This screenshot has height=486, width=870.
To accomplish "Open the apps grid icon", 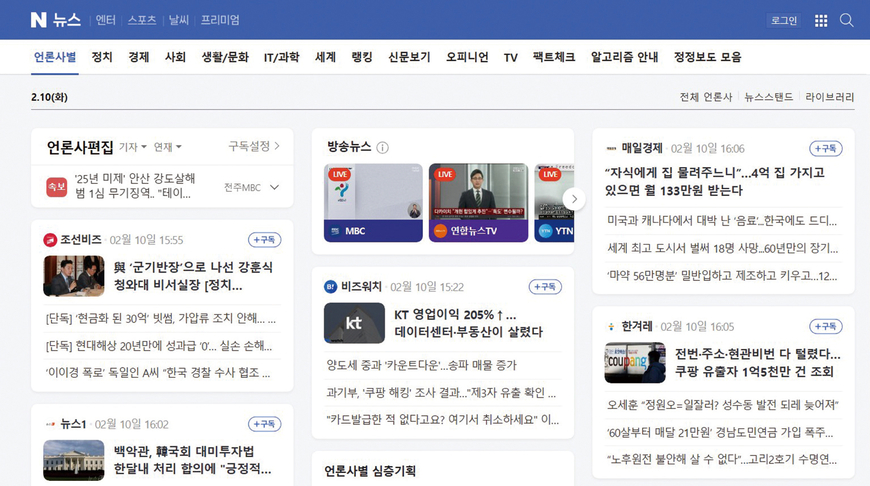I will [x=821, y=20].
